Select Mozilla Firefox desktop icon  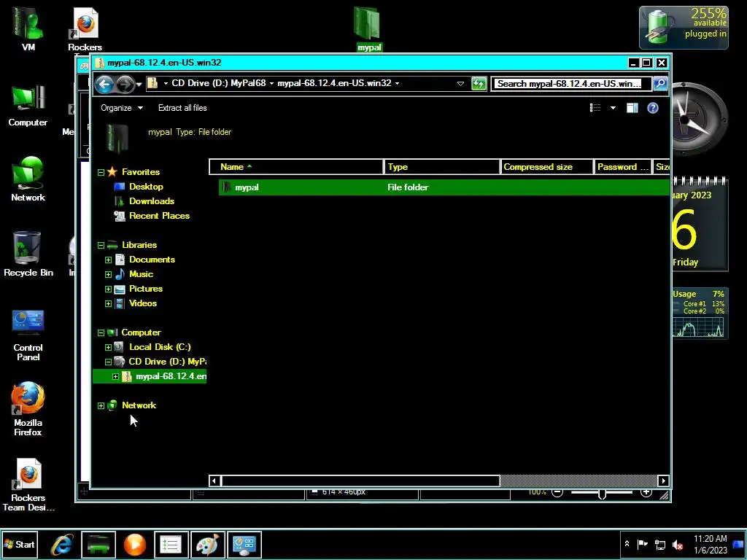click(x=28, y=409)
